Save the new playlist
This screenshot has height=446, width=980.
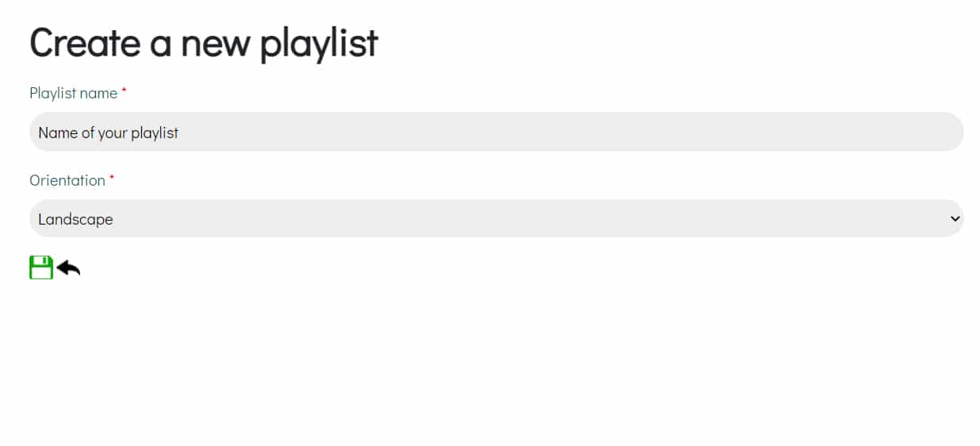coord(41,267)
